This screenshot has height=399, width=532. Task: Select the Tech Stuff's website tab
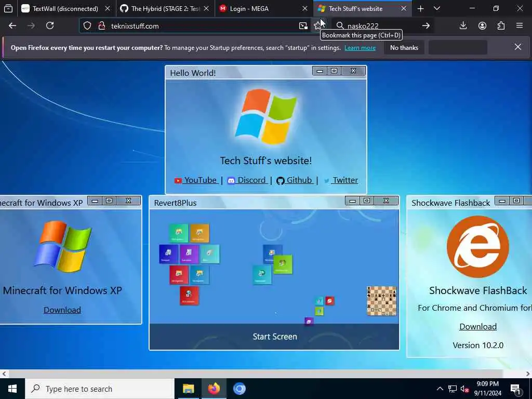coord(362,8)
